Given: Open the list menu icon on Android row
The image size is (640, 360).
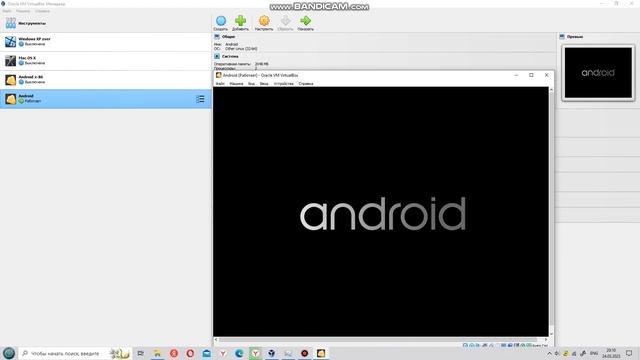Looking at the screenshot, I should 200,99.
